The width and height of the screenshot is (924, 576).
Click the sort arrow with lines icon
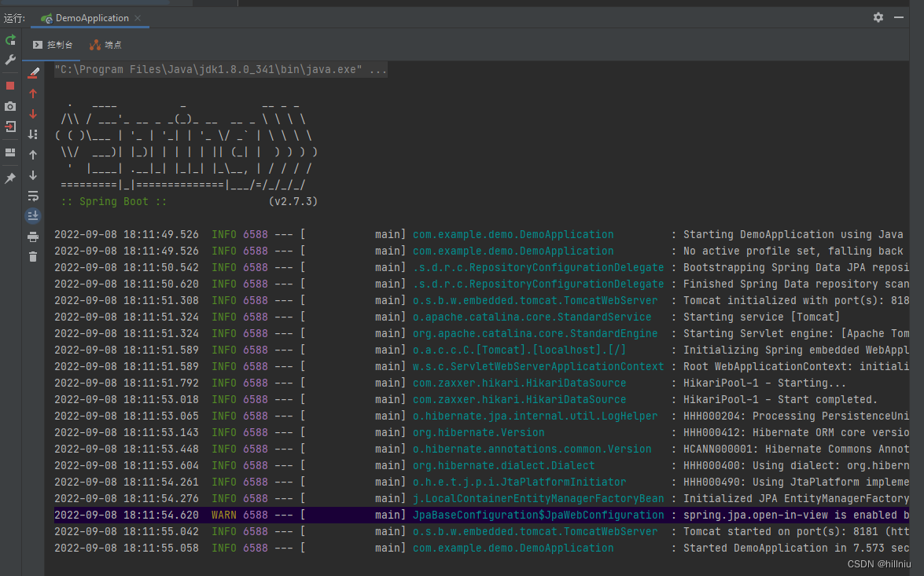point(33,135)
